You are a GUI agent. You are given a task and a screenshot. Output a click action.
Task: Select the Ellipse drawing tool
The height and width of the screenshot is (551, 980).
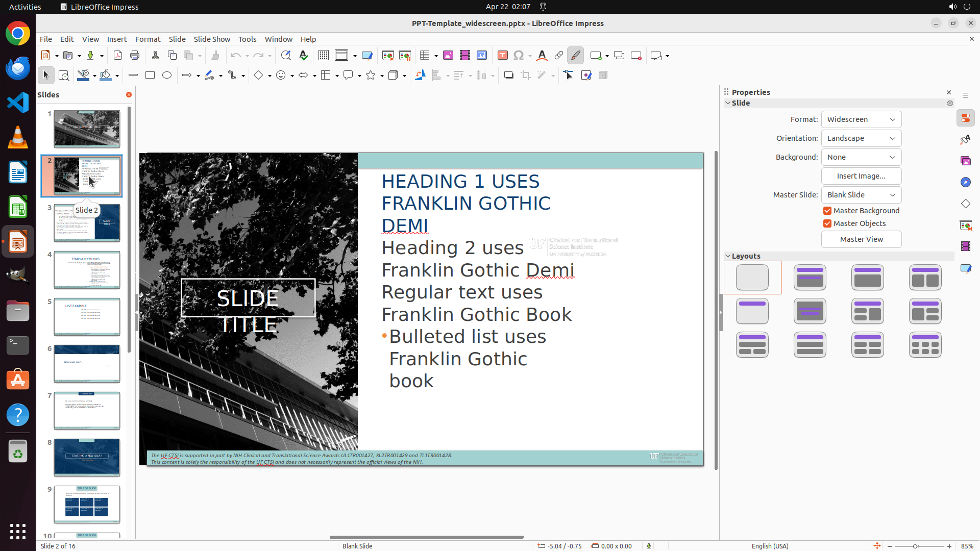(x=167, y=76)
